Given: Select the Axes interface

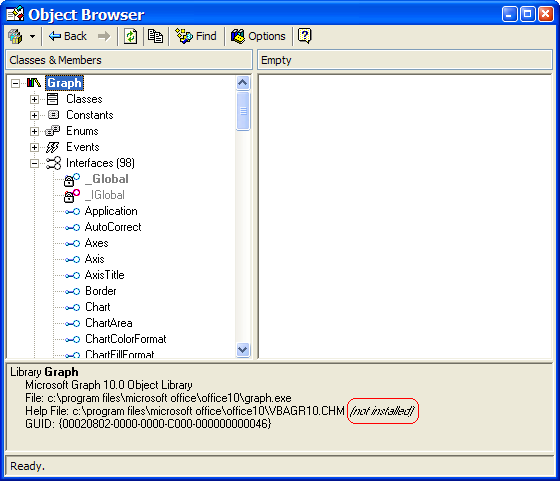Looking at the screenshot, I should (96, 243).
